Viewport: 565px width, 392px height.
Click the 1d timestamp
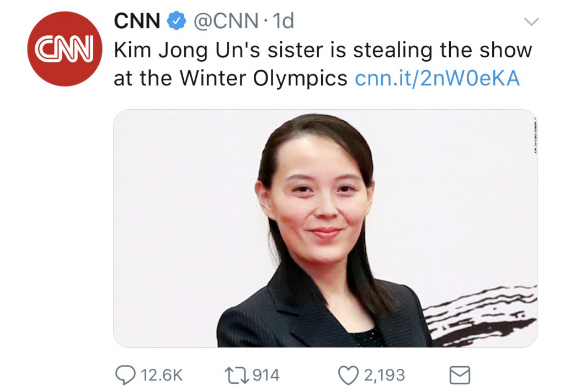point(284,21)
